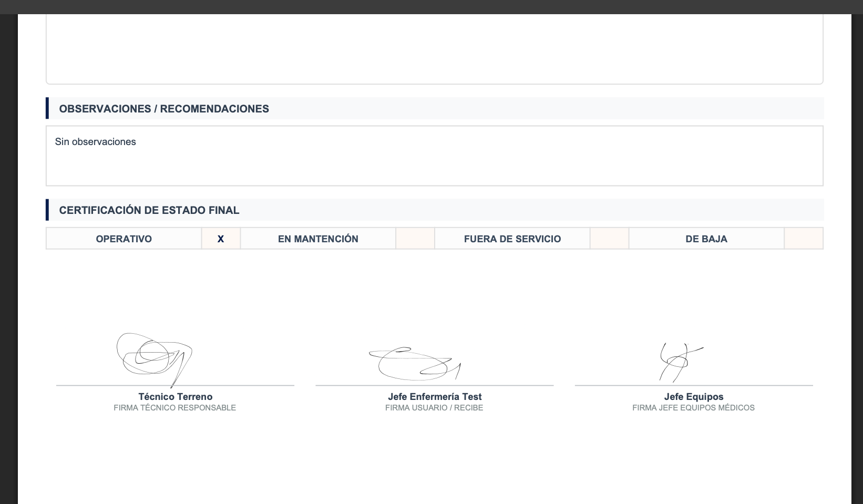Click the CERTIFICACIÓN DE ESTADO FINAL heading
Screen dimensions: 863x504
149,210
